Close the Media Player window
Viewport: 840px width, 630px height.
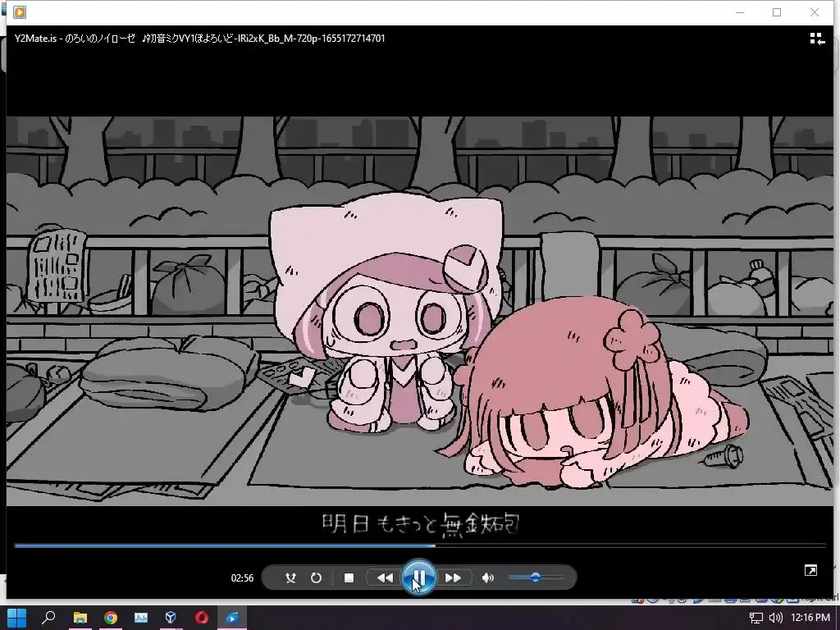[x=815, y=12]
